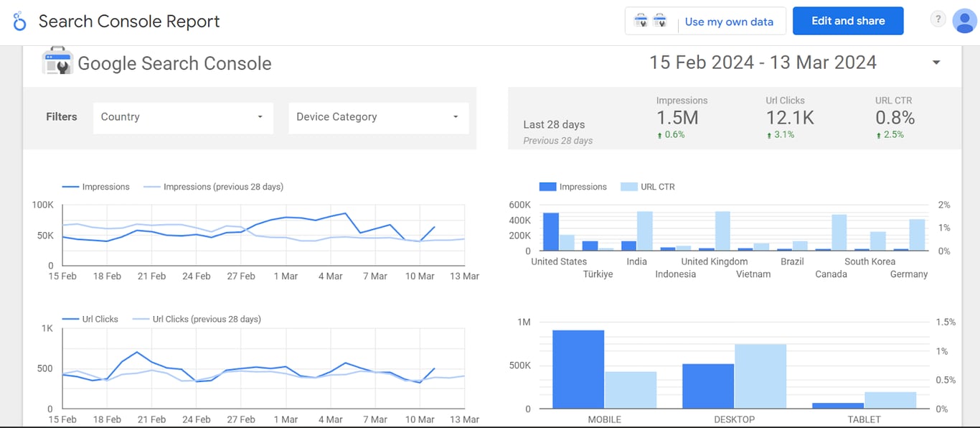Click the Vietnam axis label
Image resolution: width=980 pixels, height=428 pixels.
(x=753, y=274)
